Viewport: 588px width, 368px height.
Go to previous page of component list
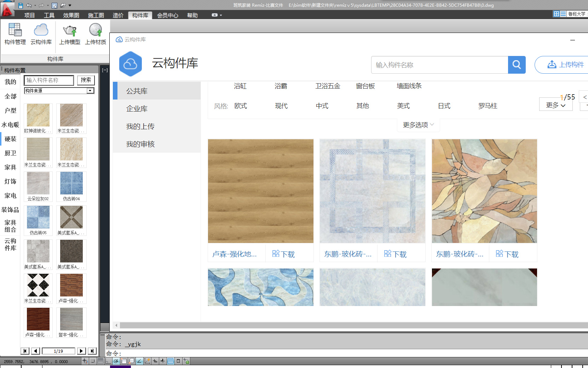tap(35, 351)
